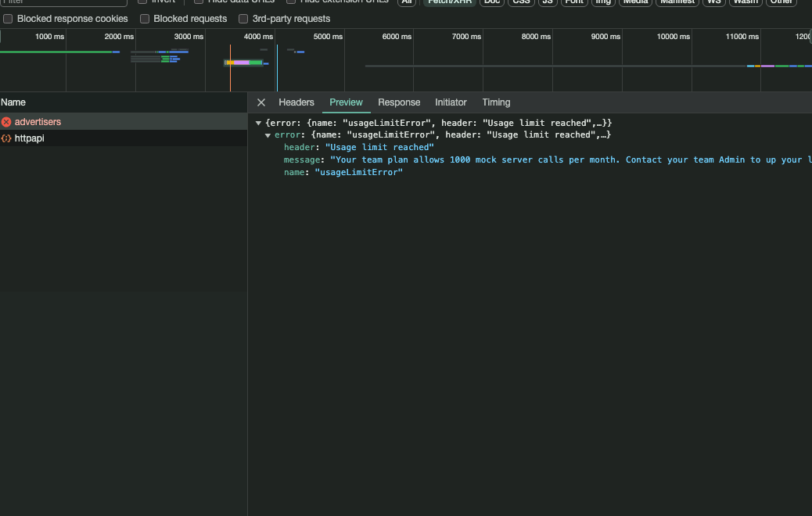
Task: Tick the Blocked requests checkbox
Action: [x=145, y=19]
